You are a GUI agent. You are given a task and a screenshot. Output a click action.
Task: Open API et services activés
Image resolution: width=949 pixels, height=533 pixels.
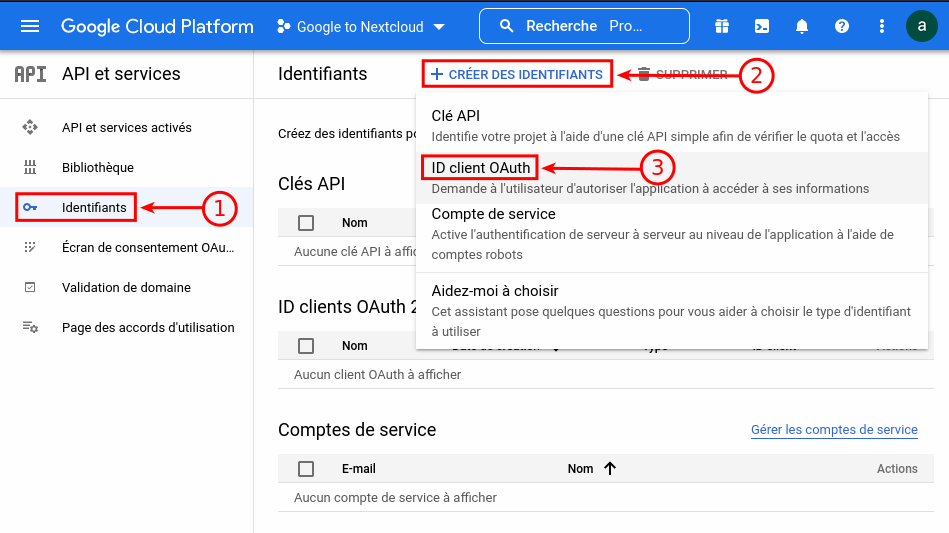point(126,128)
